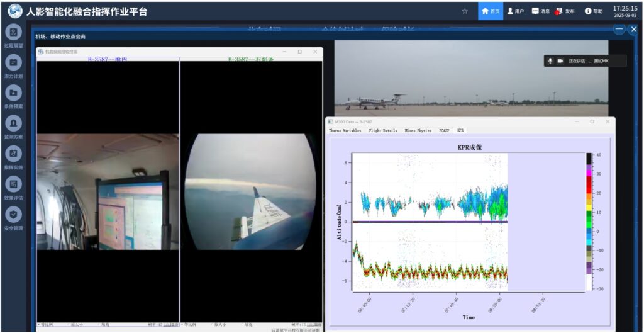This screenshot has height=333, width=644.
Task: Switch to the Flight Details tab
Action: coord(383,130)
